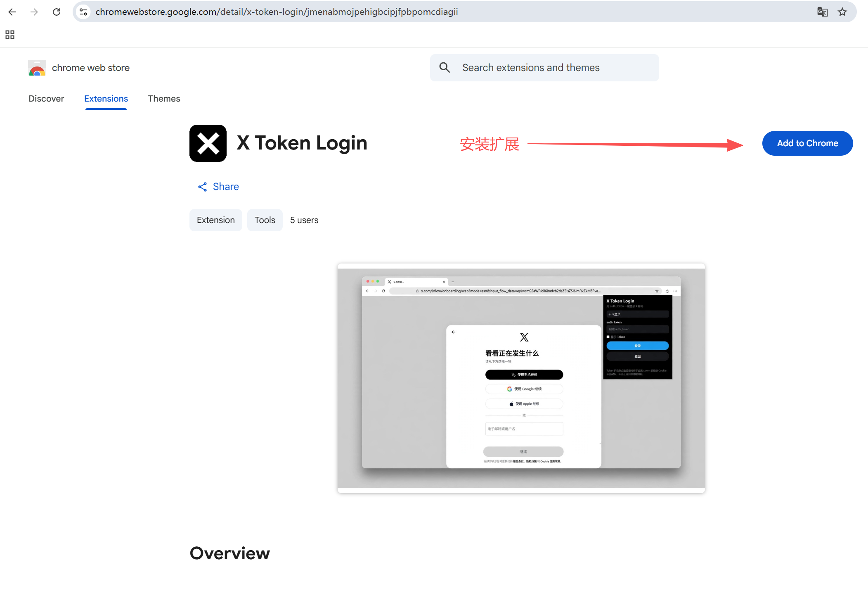Screen dimensions: 868x591
Task: Open site information icon in address bar
Action: (x=83, y=12)
